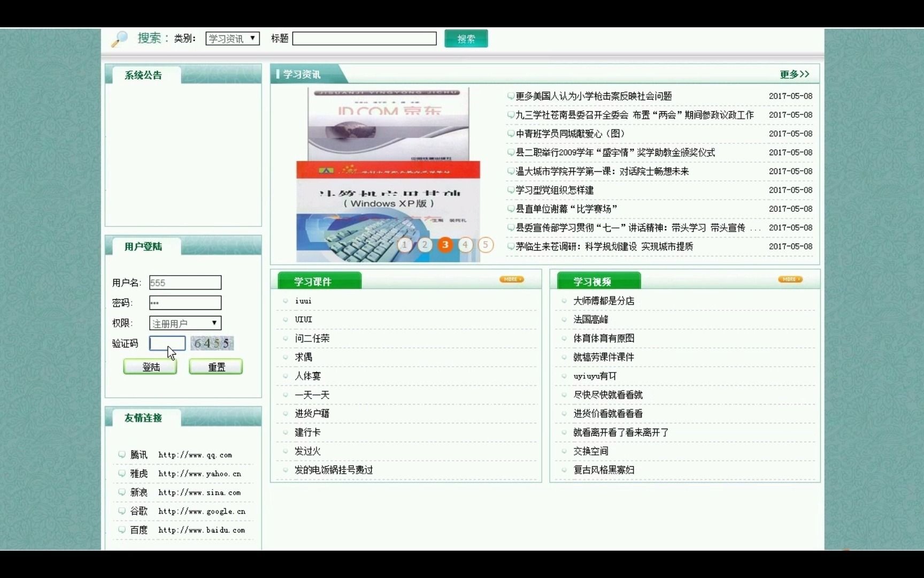The width and height of the screenshot is (924, 578).
Task: Select active slide indicator number 3
Action: pyautogui.click(x=445, y=245)
